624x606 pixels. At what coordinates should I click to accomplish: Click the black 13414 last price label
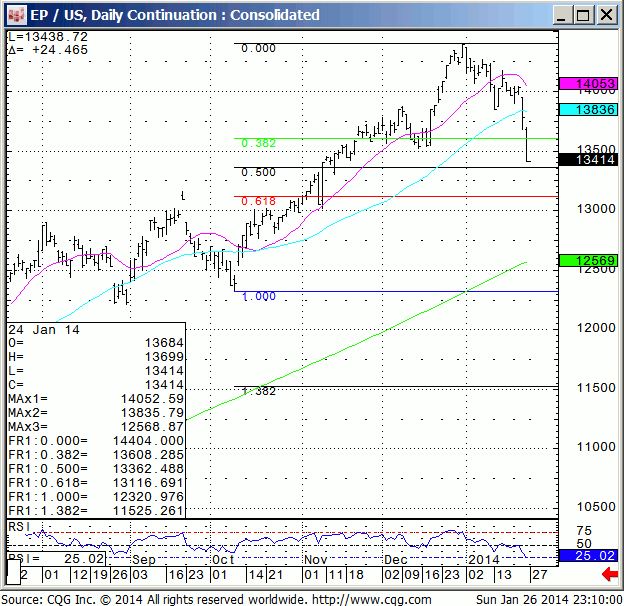coord(588,160)
